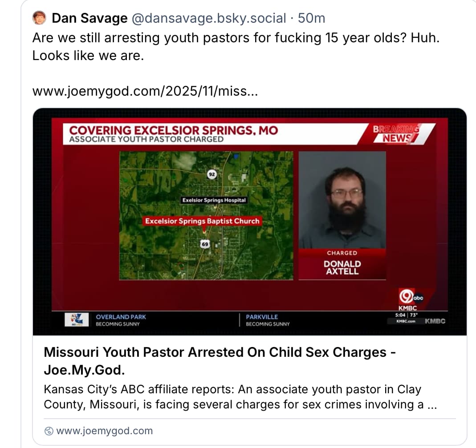
Task: Open the www.joemygod.com/2025/11 link in post
Action: click(145, 91)
